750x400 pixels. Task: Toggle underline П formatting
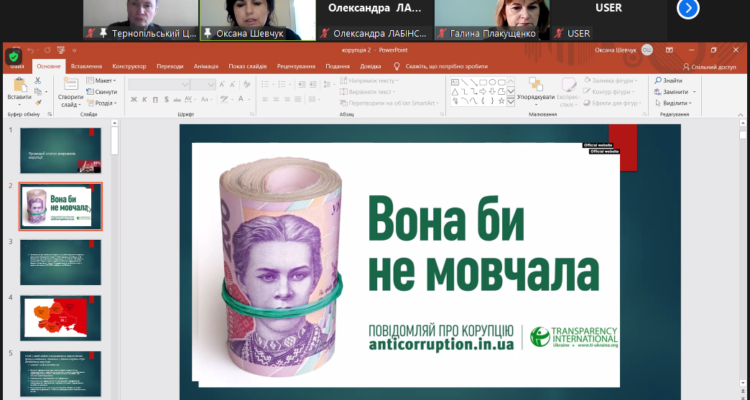coord(155,100)
